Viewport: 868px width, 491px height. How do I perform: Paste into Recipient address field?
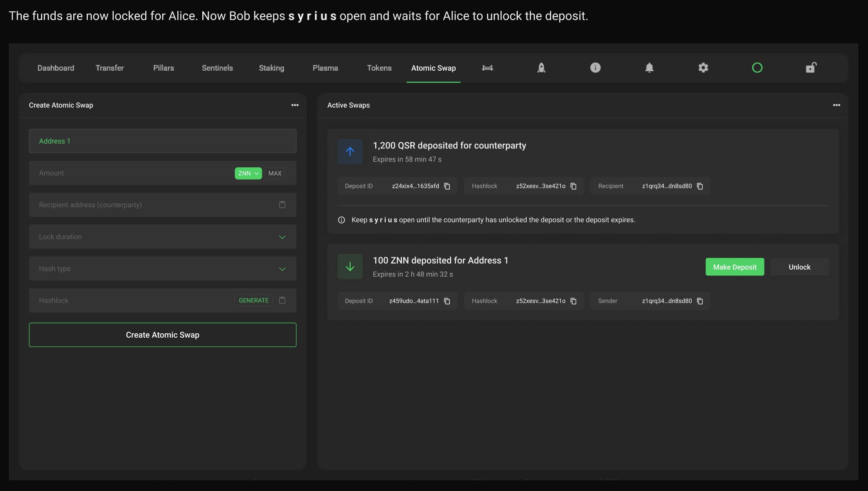[282, 205]
